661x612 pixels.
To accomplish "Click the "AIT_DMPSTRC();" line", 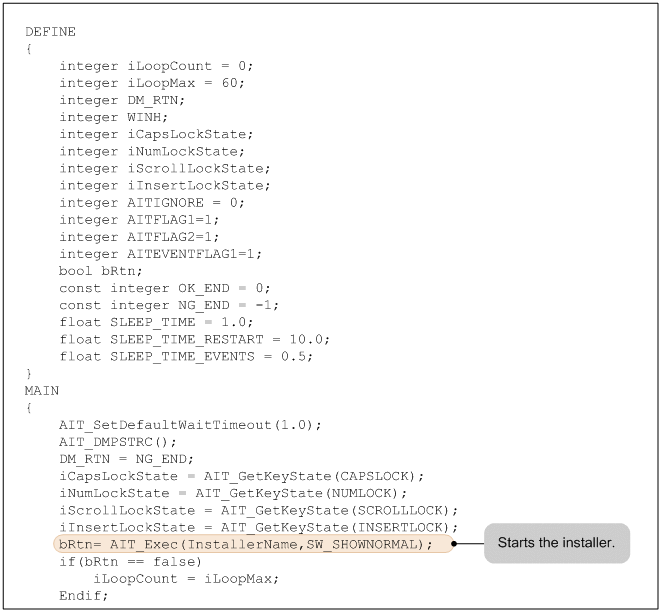I will click(x=118, y=442).
